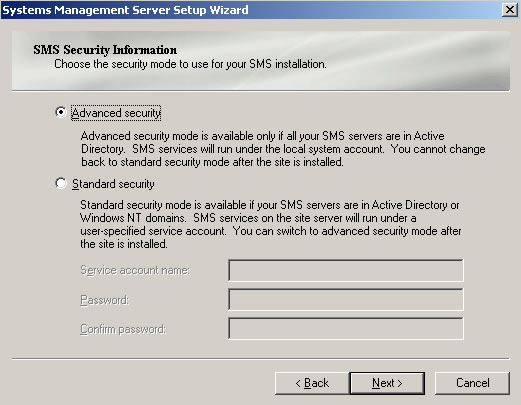Go to the previous page with Back
521x405 pixels.
[312, 383]
